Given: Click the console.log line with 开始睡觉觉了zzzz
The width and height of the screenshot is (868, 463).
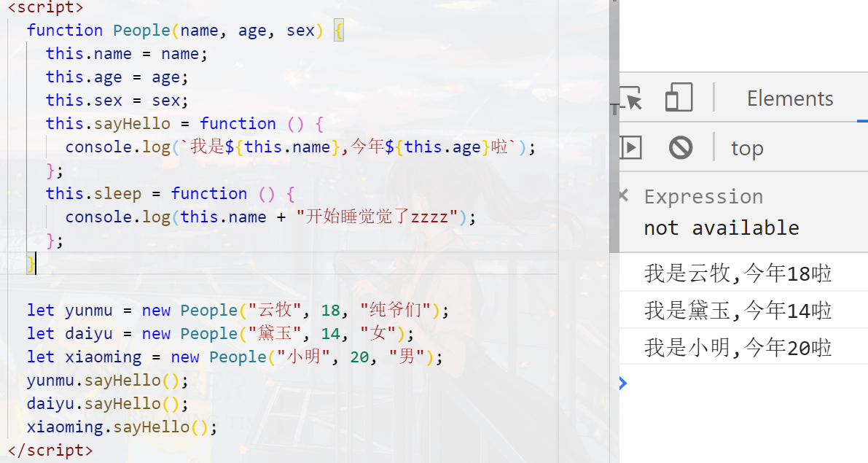Looking at the screenshot, I should click(270, 217).
